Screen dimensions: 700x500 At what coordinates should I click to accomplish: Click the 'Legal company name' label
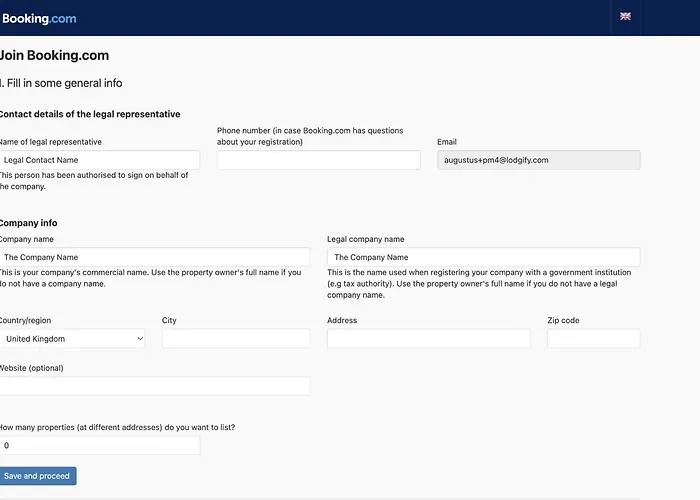tap(366, 239)
